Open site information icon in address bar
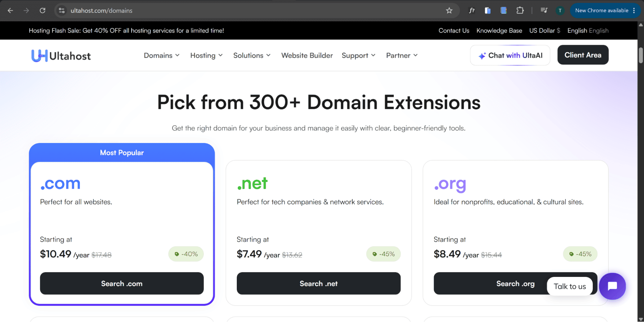The width and height of the screenshot is (644, 322). click(x=62, y=11)
